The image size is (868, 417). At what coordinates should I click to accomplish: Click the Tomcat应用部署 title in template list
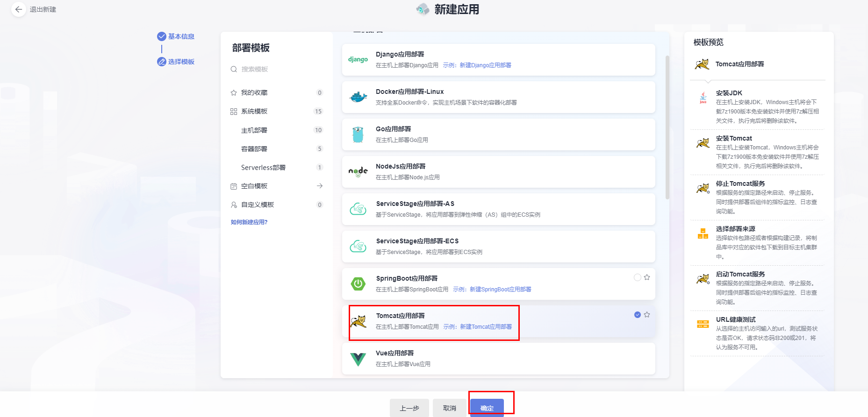[x=400, y=316]
